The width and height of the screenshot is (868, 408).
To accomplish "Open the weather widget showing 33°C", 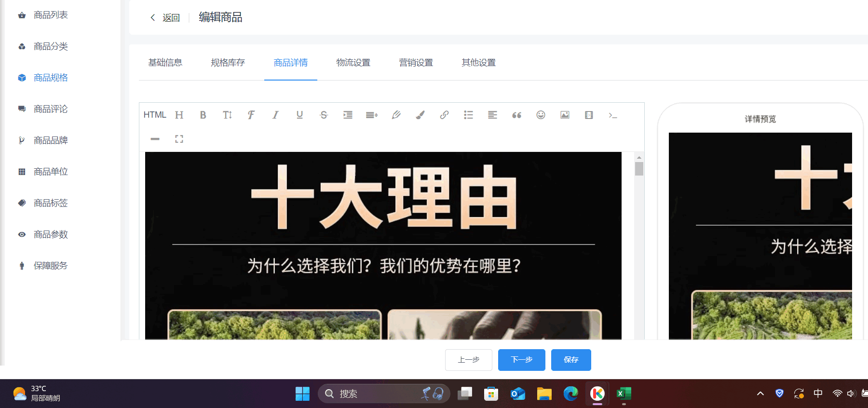I will (37, 394).
